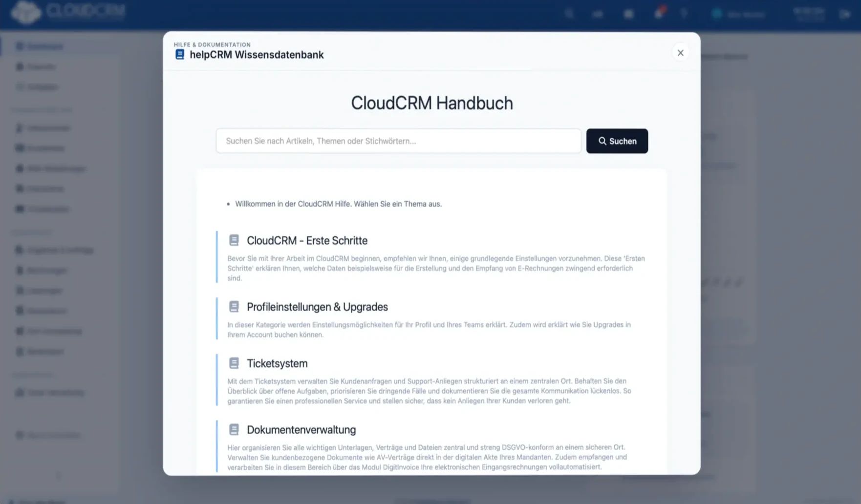The image size is (861, 504).
Task: Open the Dokumentenverwaltung topic
Action: click(x=301, y=430)
